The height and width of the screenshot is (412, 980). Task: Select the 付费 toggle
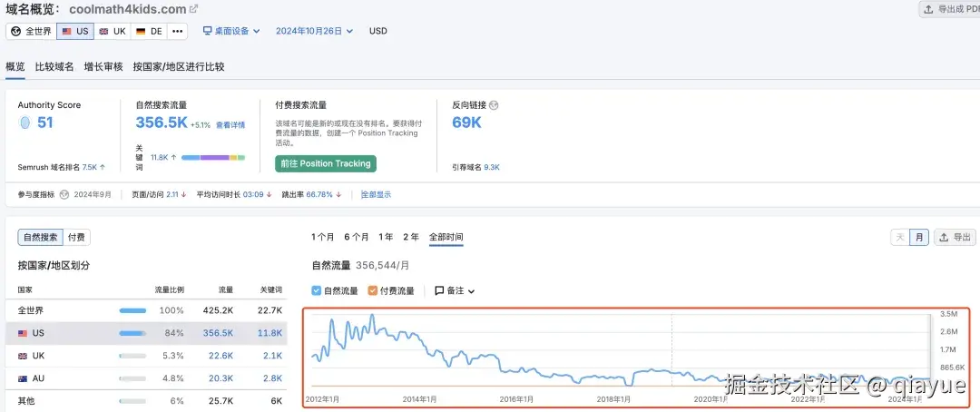(x=77, y=238)
